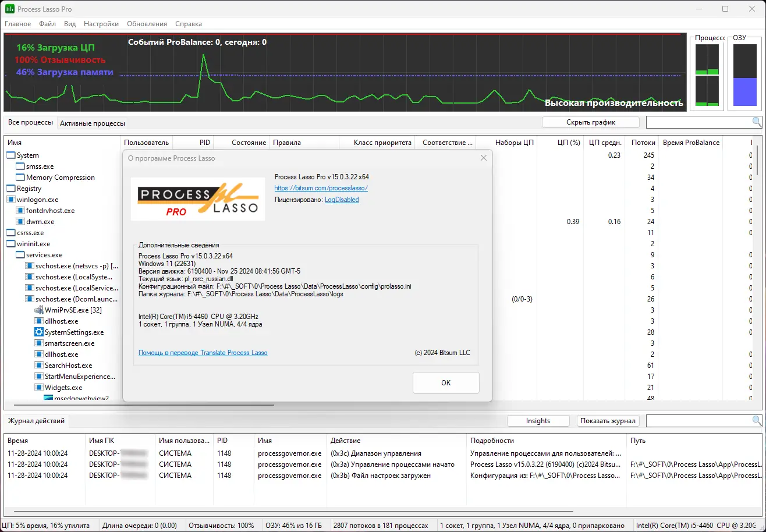This screenshot has height=532, width=766.
Task: Open the Вид menu
Action: [x=70, y=24]
